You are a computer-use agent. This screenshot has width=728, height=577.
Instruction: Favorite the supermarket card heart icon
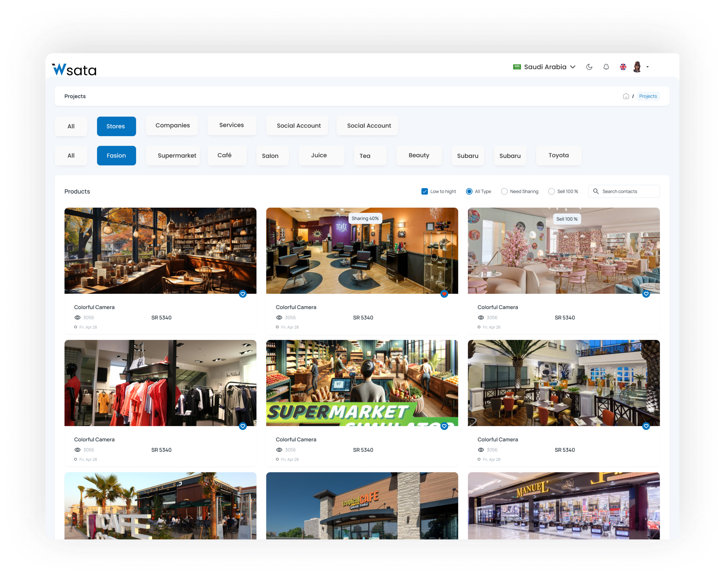(x=444, y=426)
